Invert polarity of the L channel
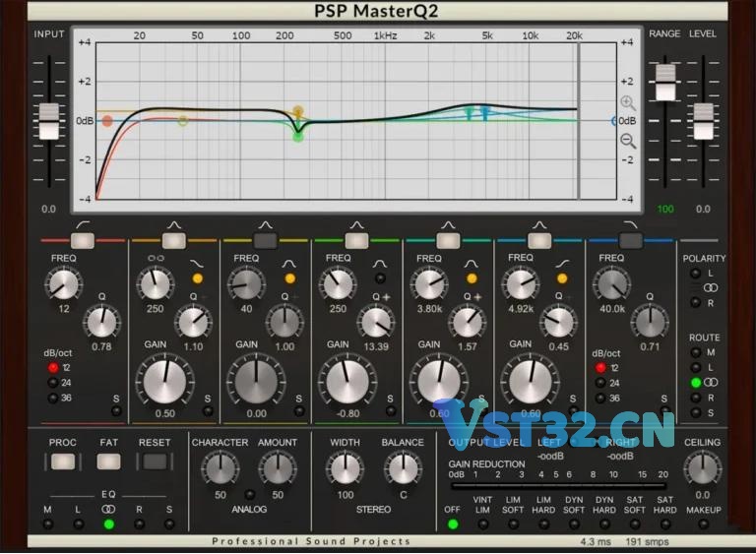The height and width of the screenshot is (554, 756). pos(695,274)
